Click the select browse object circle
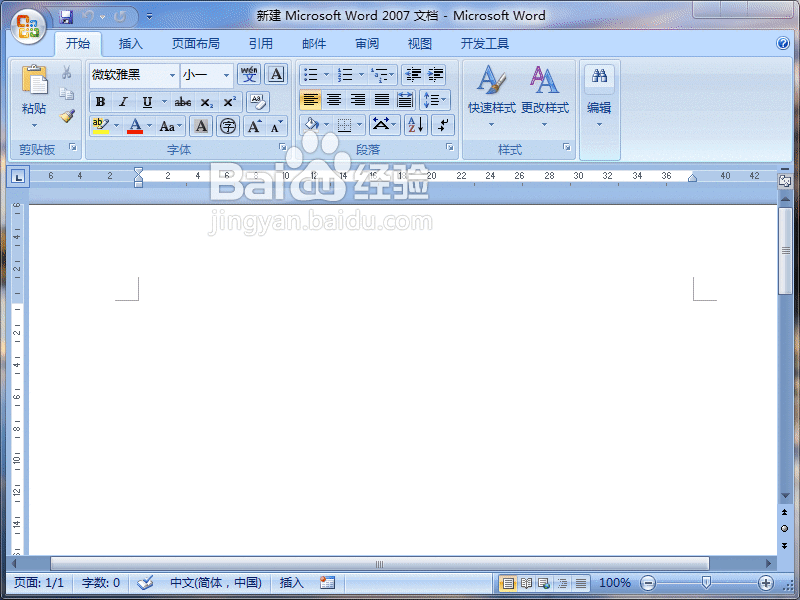The width and height of the screenshot is (800, 600). click(784, 529)
